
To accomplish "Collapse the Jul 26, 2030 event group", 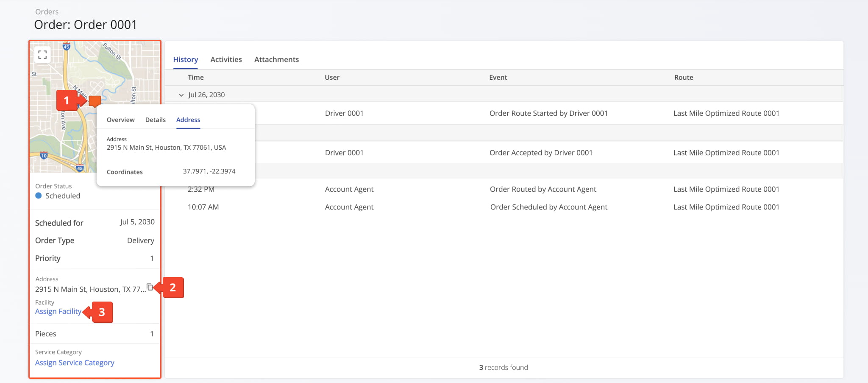I will pyautogui.click(x=181, y=95).
